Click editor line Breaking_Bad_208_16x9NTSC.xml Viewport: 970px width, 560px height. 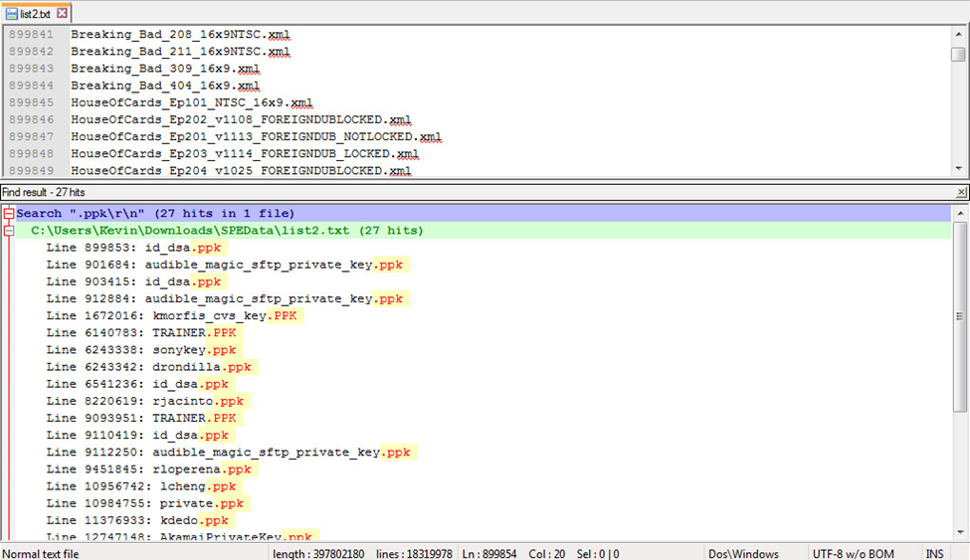tap(181, 35)
